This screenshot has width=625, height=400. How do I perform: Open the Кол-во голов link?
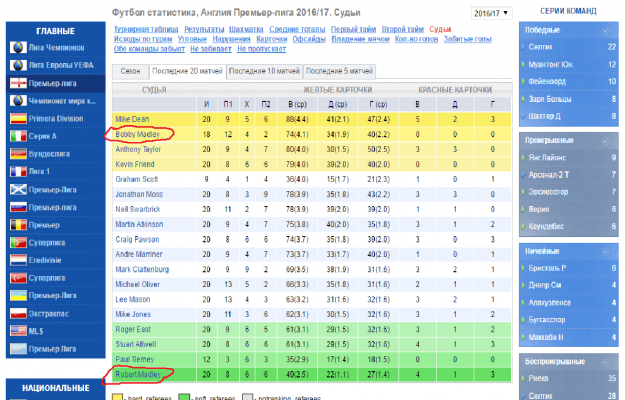tap(417, 39)
